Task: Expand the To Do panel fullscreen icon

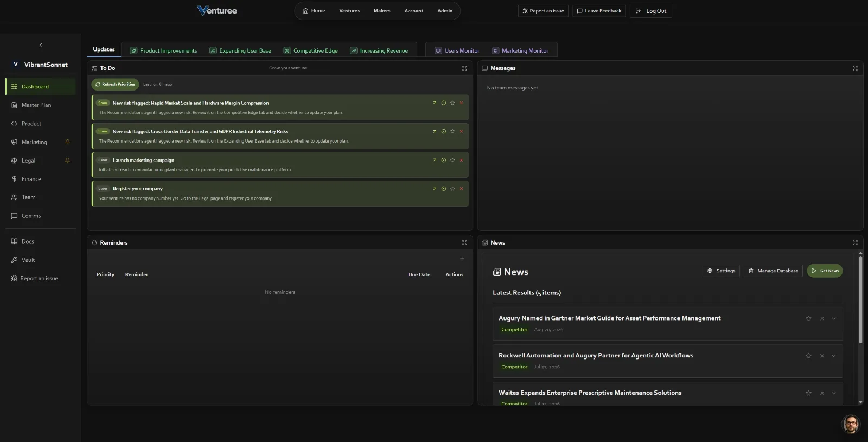Action: click(464, 68)
